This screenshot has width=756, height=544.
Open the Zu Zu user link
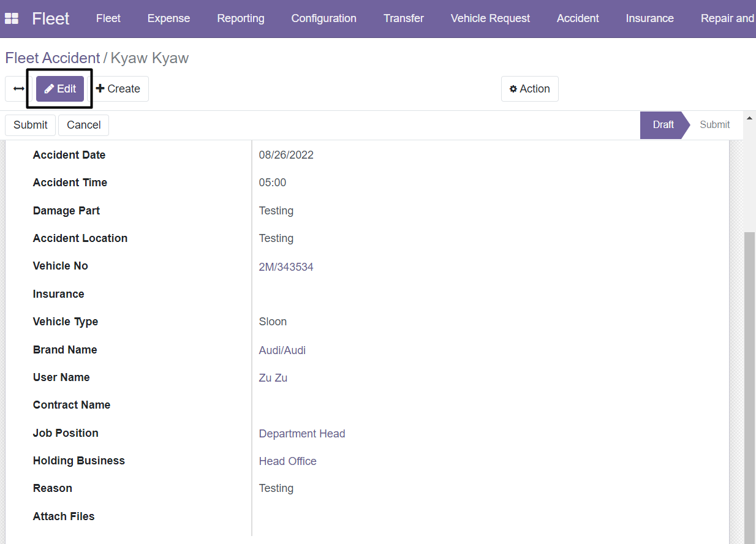273,378
